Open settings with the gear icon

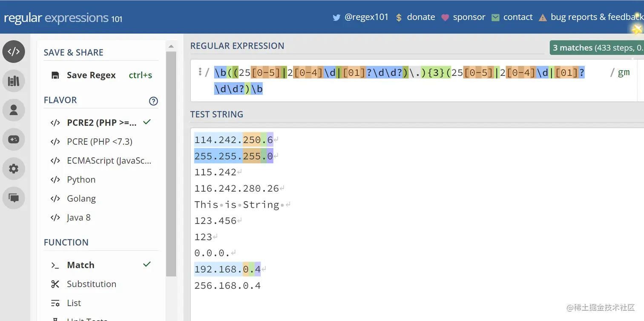pyautogui.click(x=14, y=169)
